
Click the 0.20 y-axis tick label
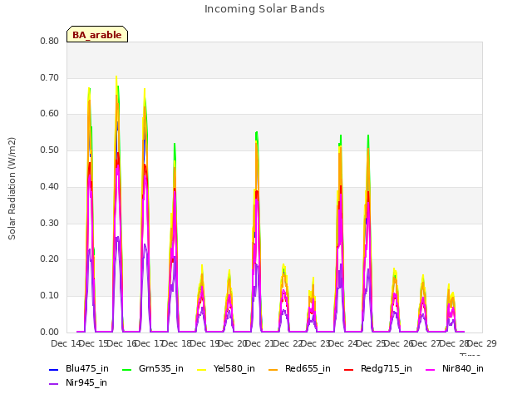pyautogui.click(x=50, y=259)
